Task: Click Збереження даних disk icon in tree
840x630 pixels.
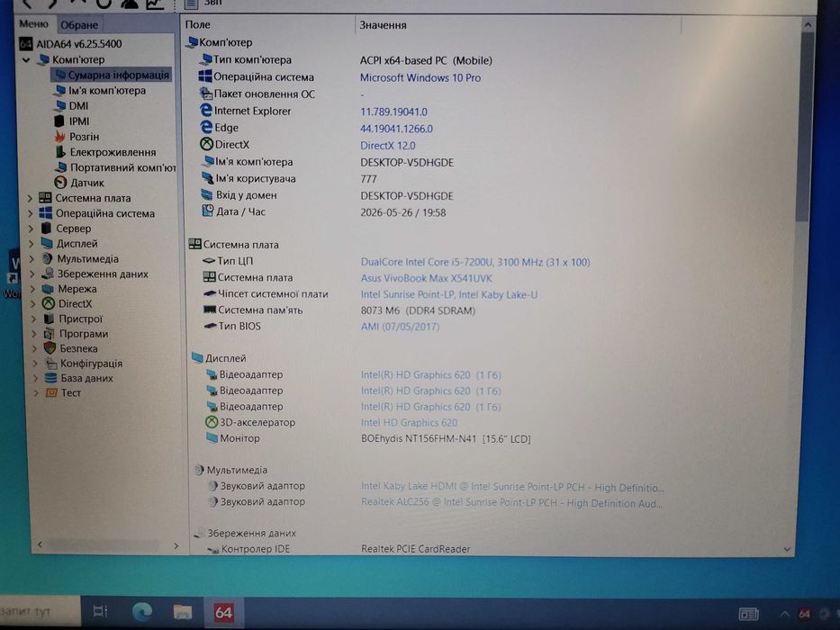Action: coord(49,274)
